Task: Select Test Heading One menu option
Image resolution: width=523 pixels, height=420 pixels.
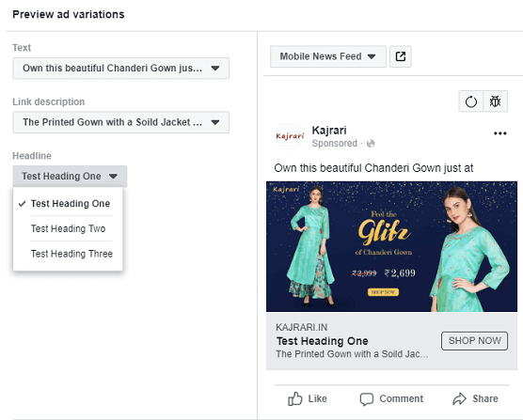Action: [x=68, y=204]
